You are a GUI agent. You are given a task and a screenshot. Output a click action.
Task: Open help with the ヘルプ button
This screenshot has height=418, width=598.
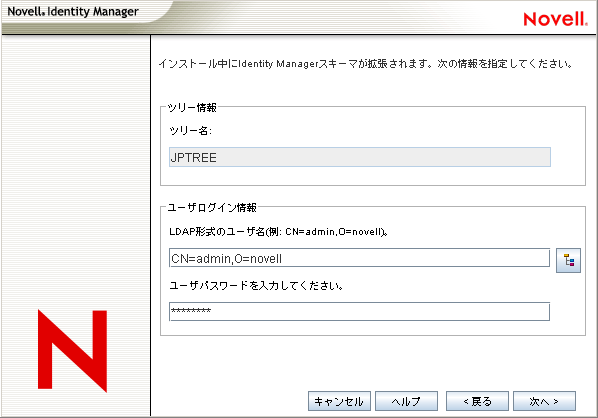[x=406, y=401]
